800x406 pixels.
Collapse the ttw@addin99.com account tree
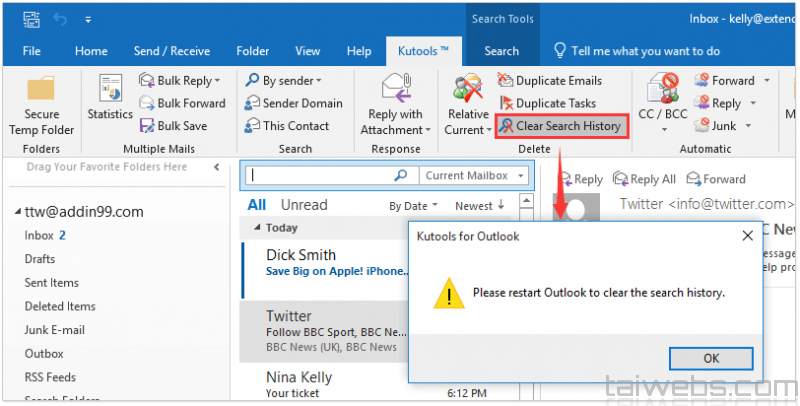(18, 212)
